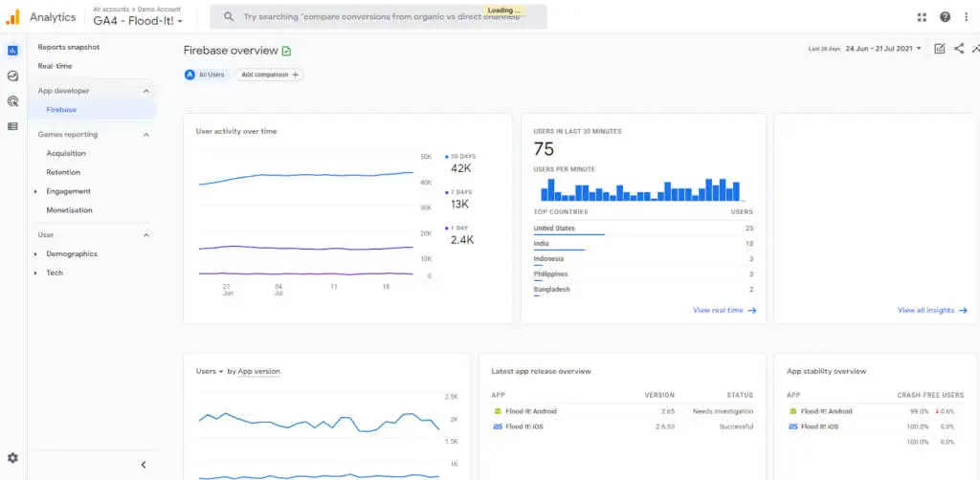This screenshot has height=480, width=980.
Task: Collapse the User section
Action: [x=146, y=235]
